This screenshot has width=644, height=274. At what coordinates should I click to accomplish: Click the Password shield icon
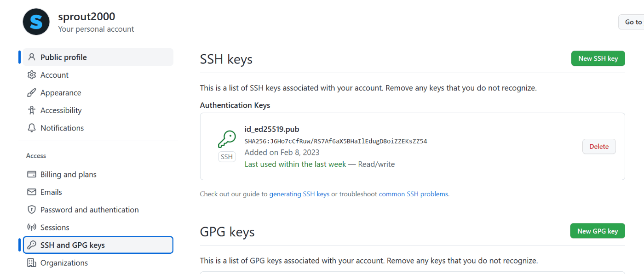point(32,210)
